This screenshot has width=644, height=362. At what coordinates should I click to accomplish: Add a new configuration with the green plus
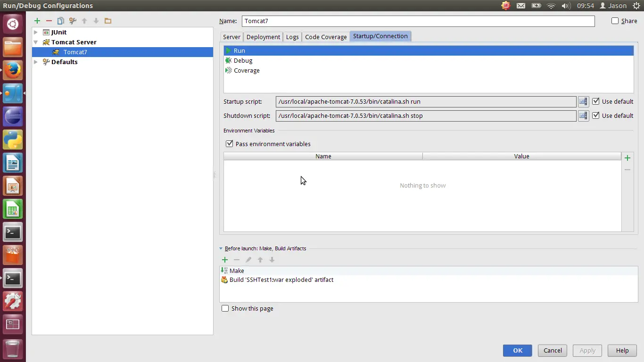37,21
